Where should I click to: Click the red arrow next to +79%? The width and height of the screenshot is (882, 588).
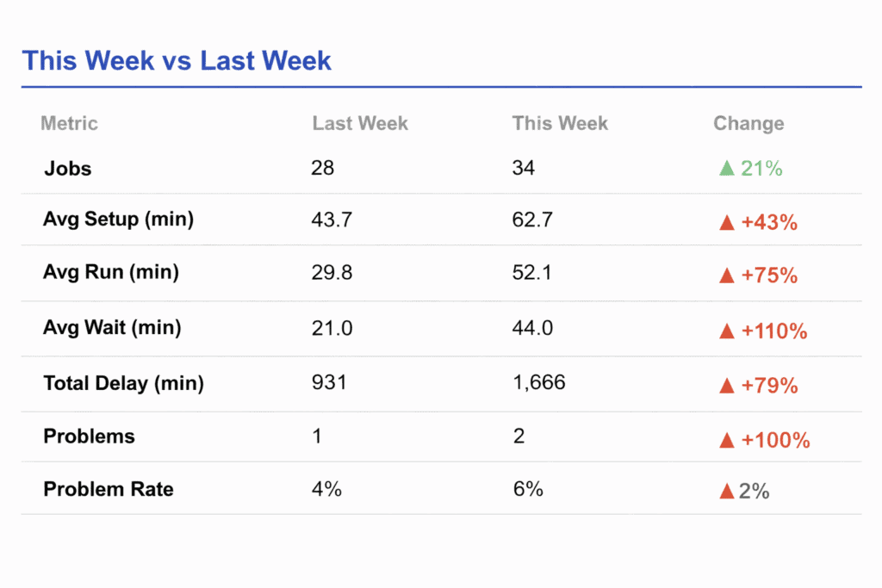727,386
